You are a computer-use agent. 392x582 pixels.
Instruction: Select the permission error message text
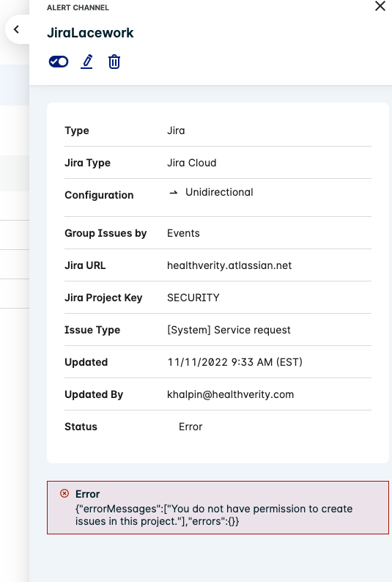214,515
